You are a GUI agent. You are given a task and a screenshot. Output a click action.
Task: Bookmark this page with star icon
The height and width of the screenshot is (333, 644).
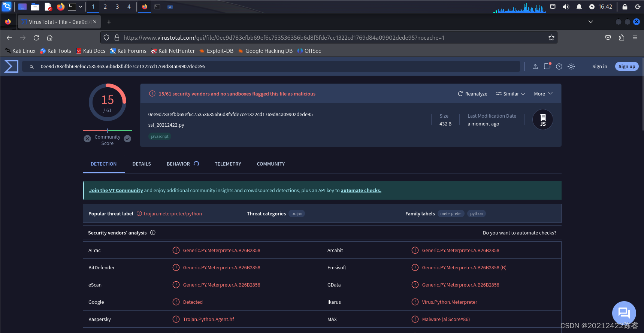[x=551, y=37]
